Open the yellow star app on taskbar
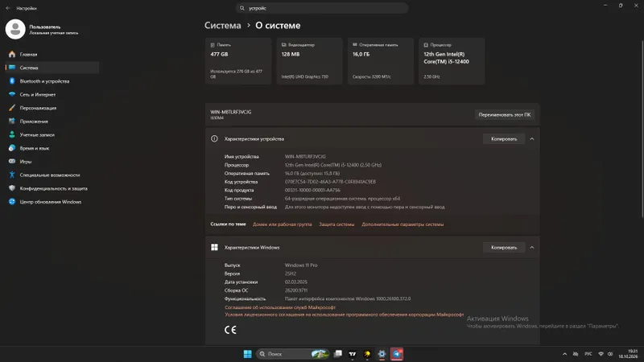 pos(367,354)
